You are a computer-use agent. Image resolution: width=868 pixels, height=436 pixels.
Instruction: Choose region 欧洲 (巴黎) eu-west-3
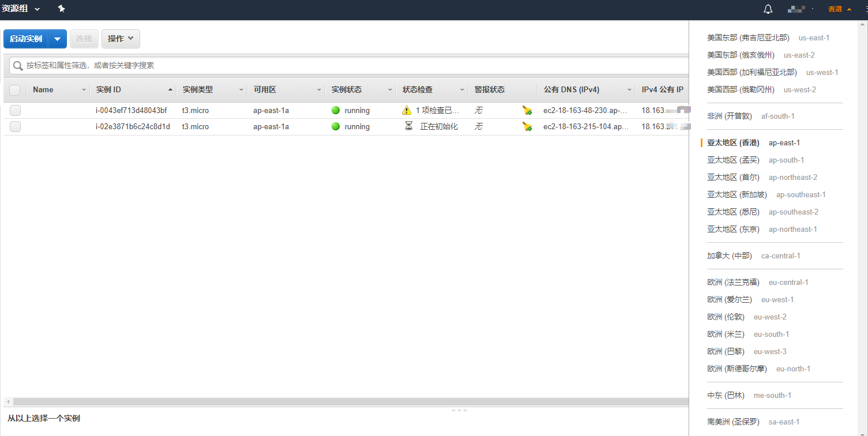747,351
